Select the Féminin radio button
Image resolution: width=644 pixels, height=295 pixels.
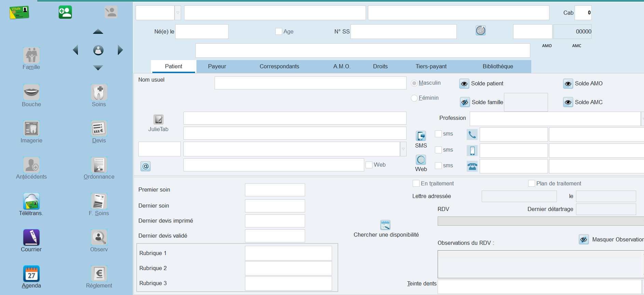point(414,98)
